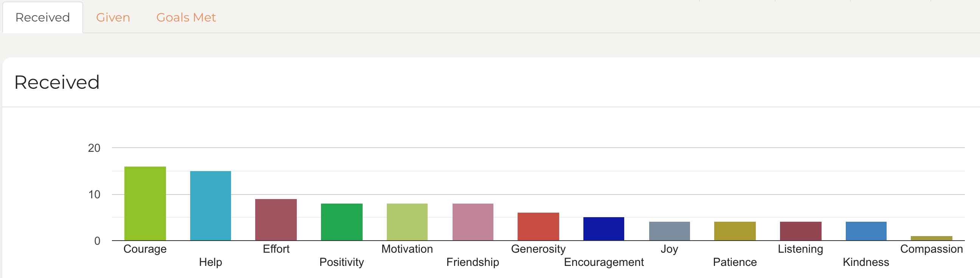
Task: Click the olive Patience bar
Action: tap(735, 231)
